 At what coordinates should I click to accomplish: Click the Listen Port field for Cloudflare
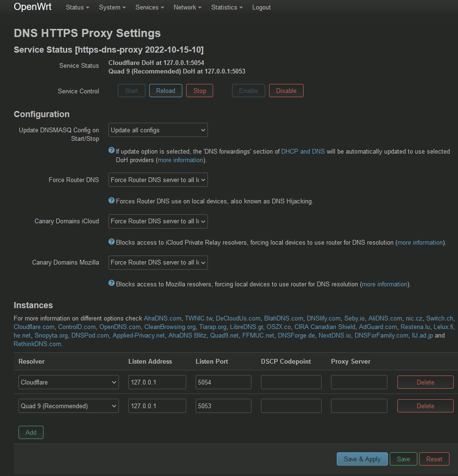(223, 382)
